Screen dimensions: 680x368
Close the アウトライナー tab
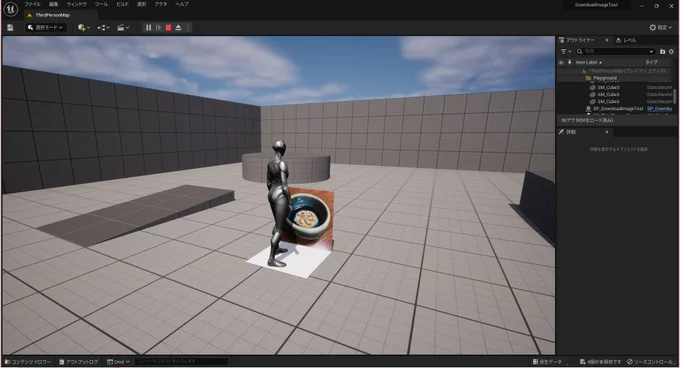tap(606, 40)
